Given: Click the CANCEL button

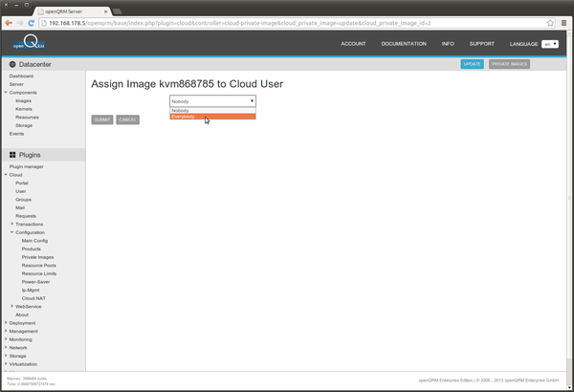Looking at the screenshot, I should 127,120.
